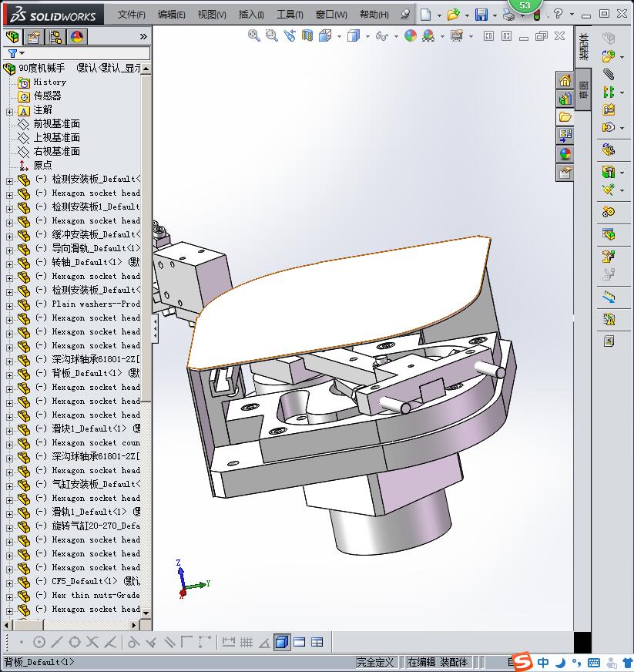Toggle the Parallel snap icon

[x=169, y=642]
